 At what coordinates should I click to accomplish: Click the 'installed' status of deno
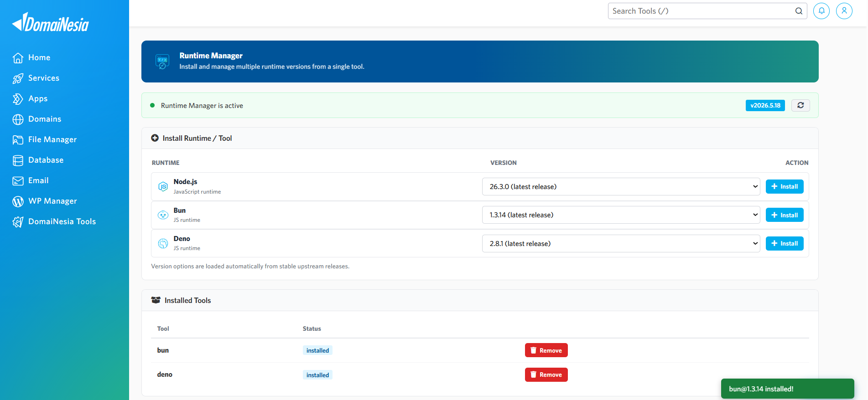[x=317, y=375]
